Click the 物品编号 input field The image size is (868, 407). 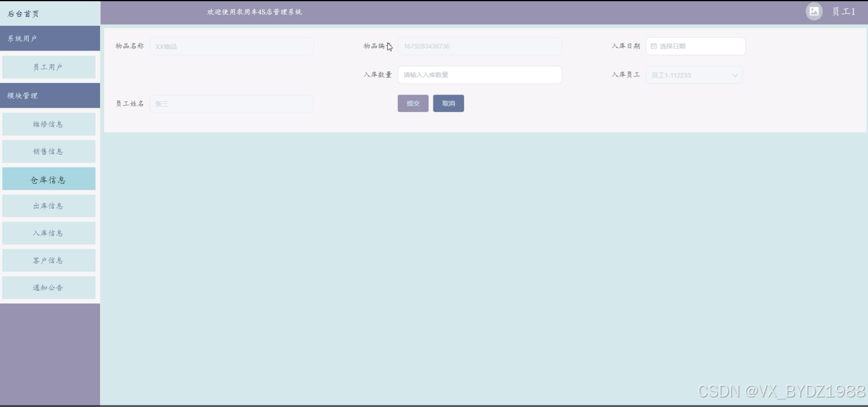[x=480, y=46]
